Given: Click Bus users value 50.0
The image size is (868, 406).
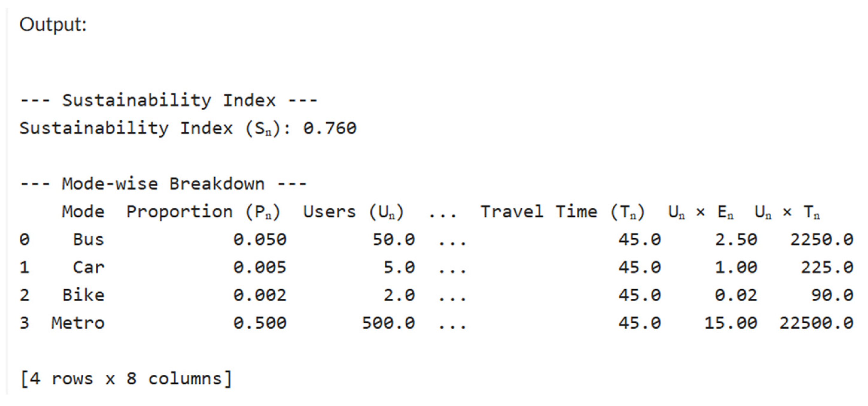Looking at the screenshot, I should (394, 240).
